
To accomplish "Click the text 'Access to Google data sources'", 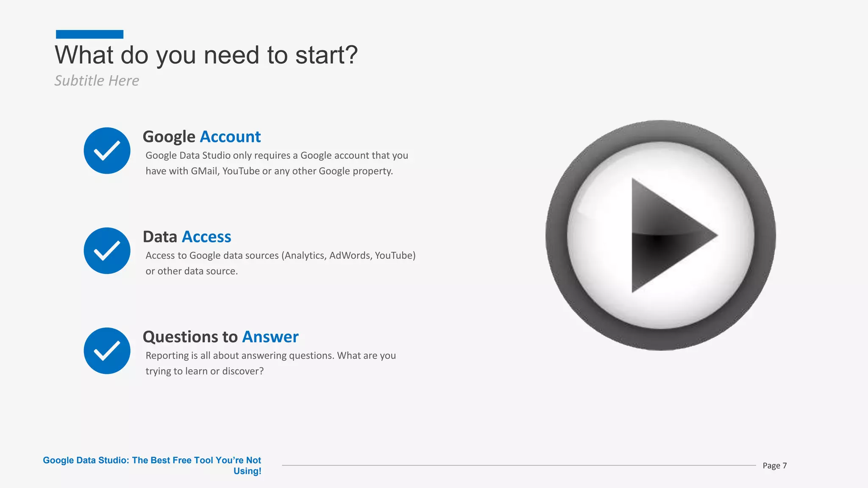I will [212, 255].
